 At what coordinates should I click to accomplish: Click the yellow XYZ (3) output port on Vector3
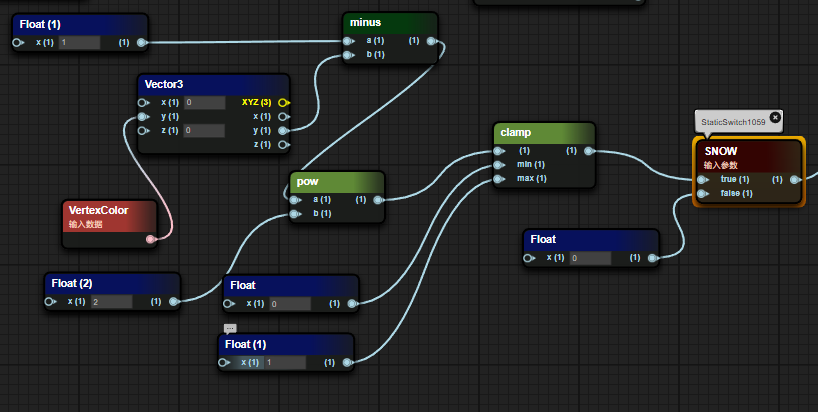tap(284, 102)
